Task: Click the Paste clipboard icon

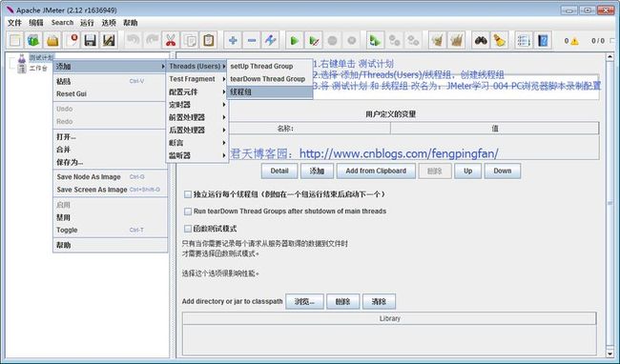Action: [208, 40]
